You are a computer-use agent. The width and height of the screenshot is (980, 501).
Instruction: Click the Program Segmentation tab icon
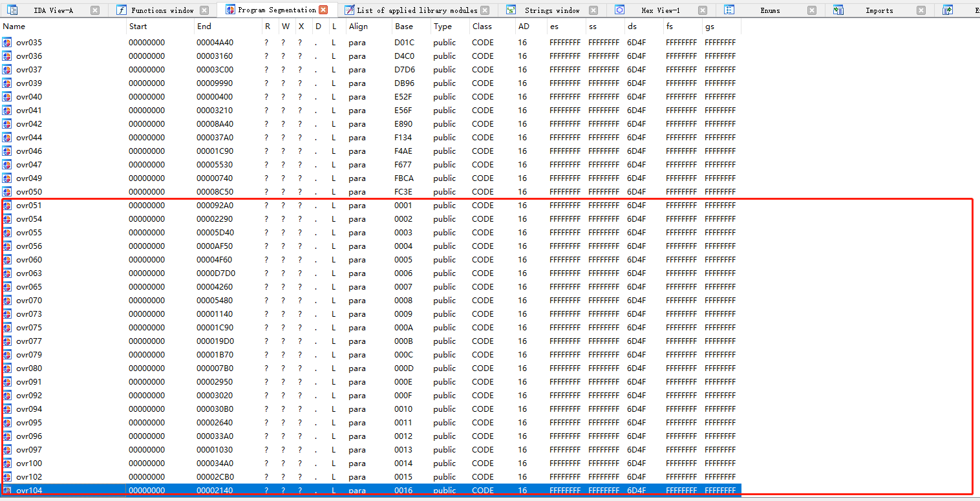click(230, 10)
